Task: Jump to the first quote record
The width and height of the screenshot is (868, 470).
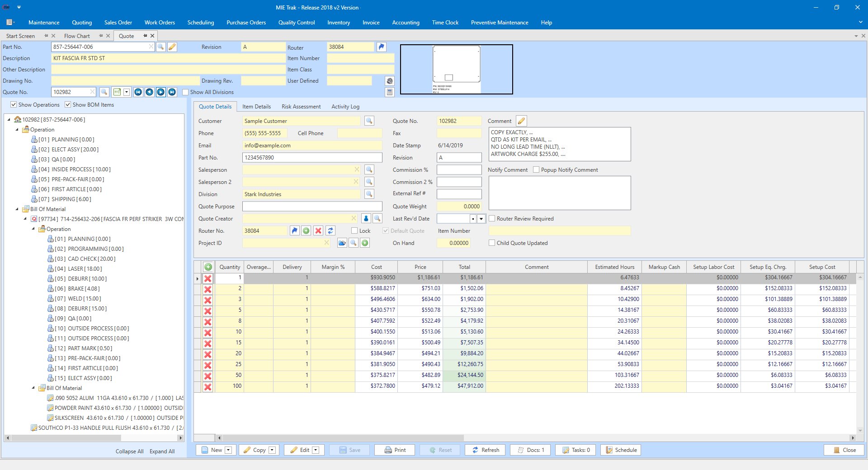Action: click(x=138, y=92)
